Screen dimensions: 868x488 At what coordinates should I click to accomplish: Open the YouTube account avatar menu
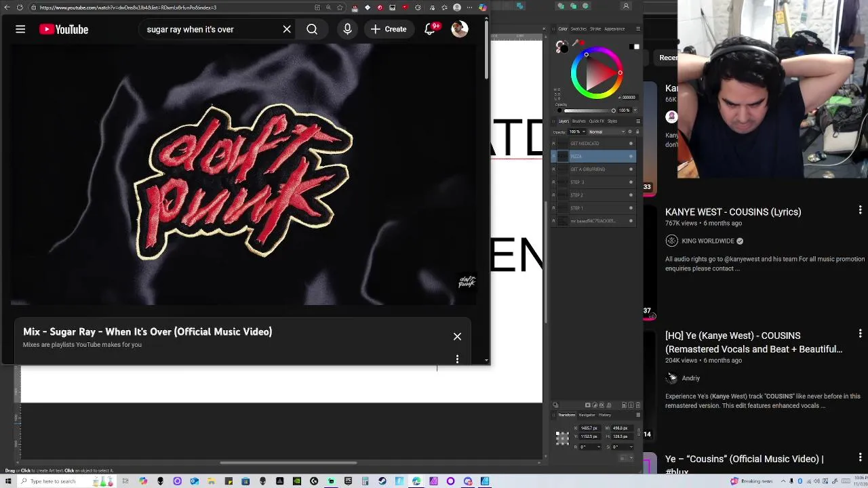[460, 29]
